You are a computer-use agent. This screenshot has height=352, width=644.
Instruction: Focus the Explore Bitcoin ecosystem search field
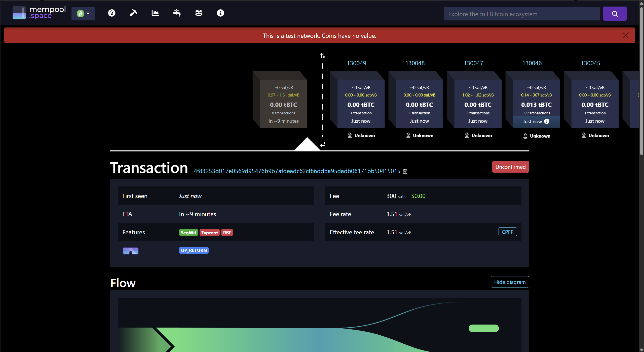pos(521,14)
